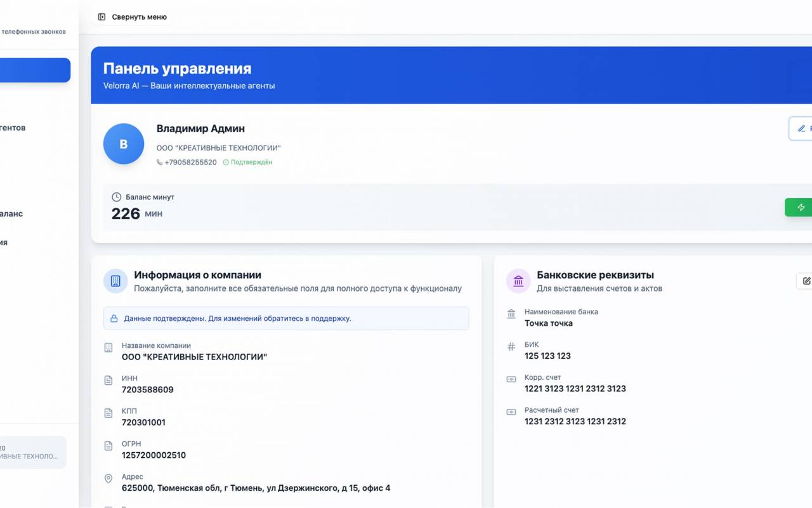Image resolution: width=812 pixels, height=508 pixels.
Task: Click the collapse sidebar icon next to Свернуть меню
Action: point(101,17)
